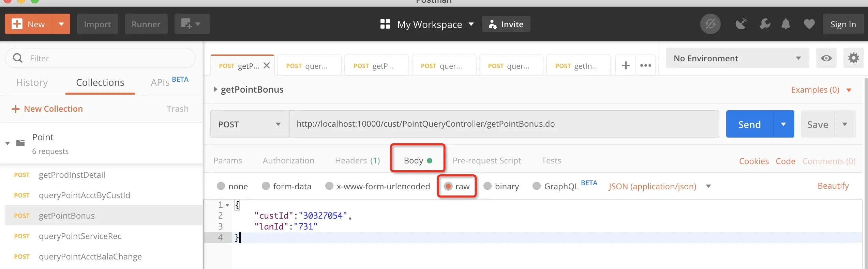Open the Save dropdown arrow
The height and width of the screenshot is (269, 868).
(845, 124)
